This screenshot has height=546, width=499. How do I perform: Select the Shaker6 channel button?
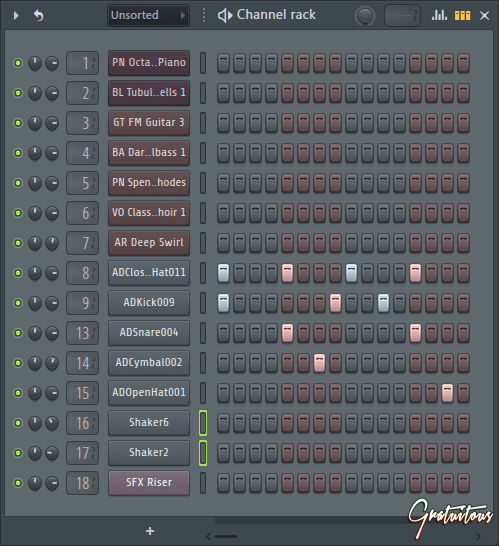point(149,423)
